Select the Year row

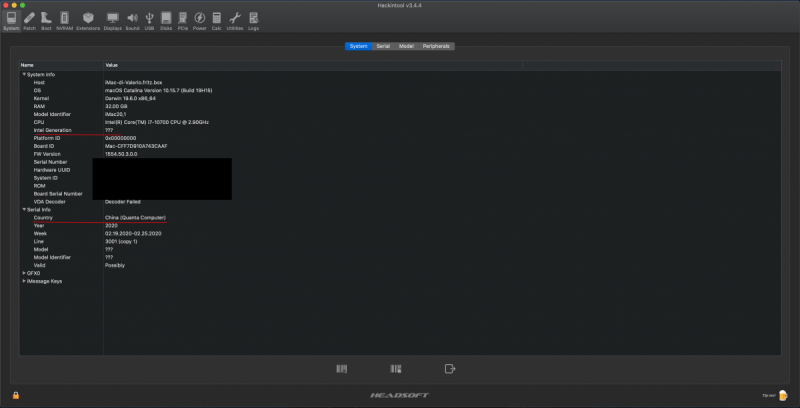coord(400,225)
